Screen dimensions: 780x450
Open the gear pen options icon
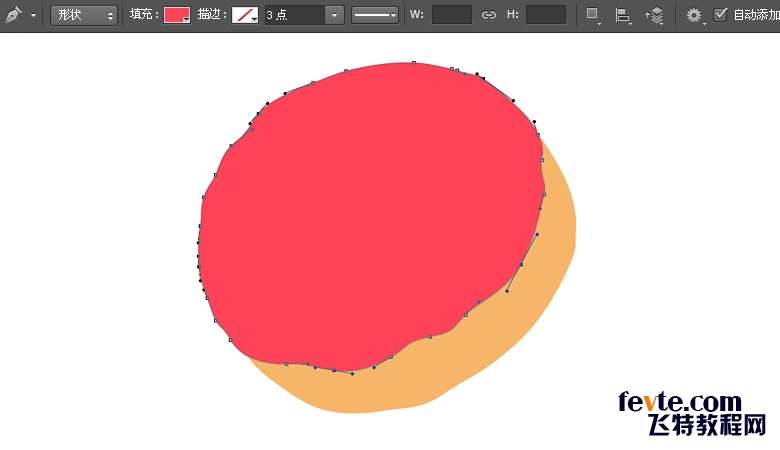point(694,15)
